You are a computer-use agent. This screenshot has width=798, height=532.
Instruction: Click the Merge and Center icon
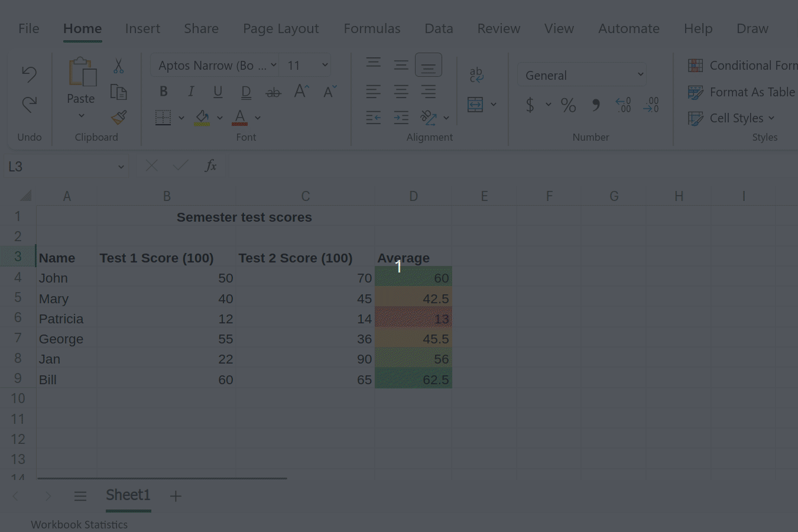point(475,105)
